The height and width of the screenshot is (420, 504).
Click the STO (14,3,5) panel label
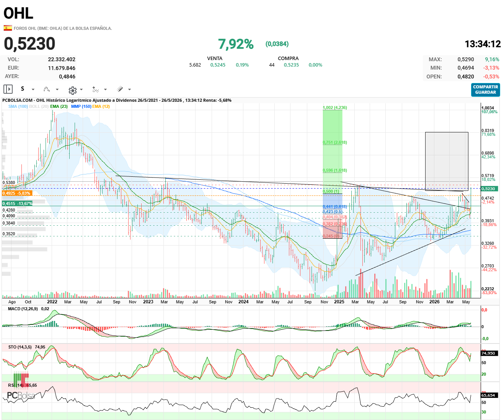(20, 347)
